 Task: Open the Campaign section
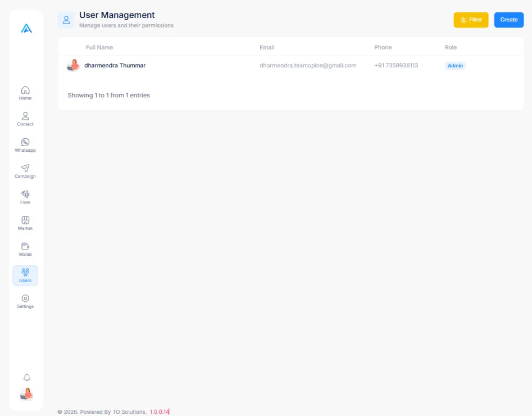click(x=25, y=171)
